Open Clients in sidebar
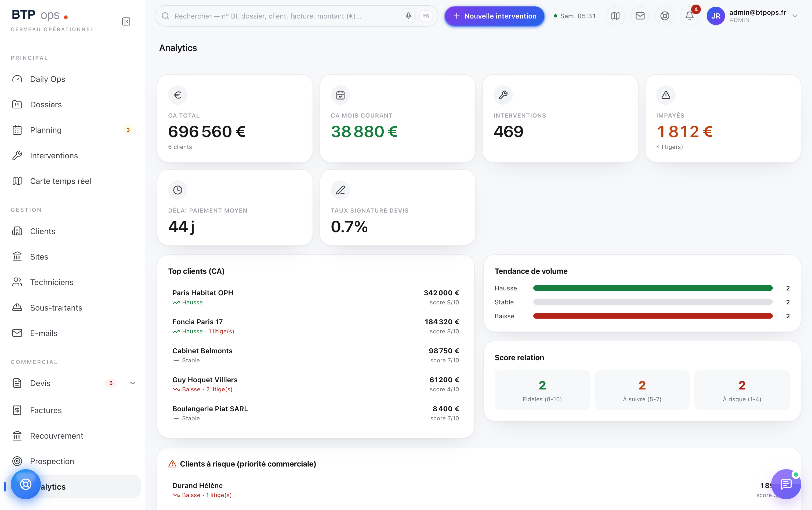Viewport: 812px width, 510px height. point(73,231)
